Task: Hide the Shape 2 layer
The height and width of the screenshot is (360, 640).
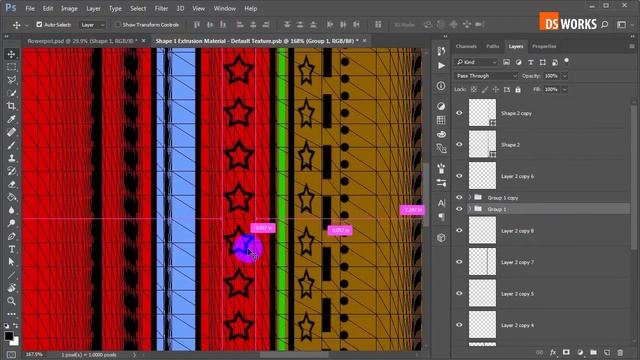Action: (459, 144)
